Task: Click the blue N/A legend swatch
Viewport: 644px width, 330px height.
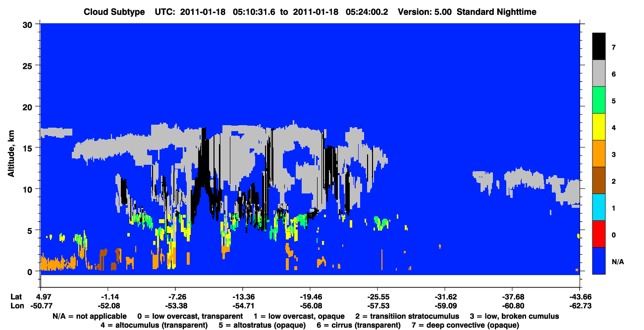Action: coord(599,261)
